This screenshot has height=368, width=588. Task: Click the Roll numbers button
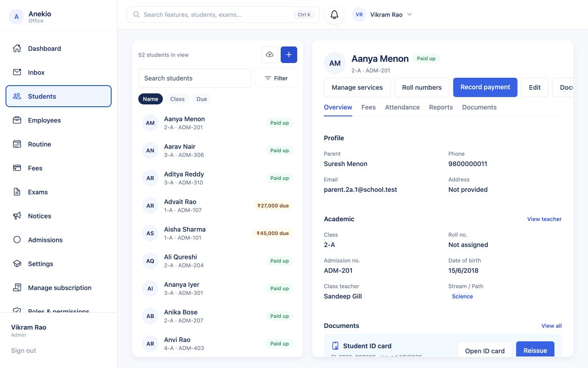(x=422, y=87)
